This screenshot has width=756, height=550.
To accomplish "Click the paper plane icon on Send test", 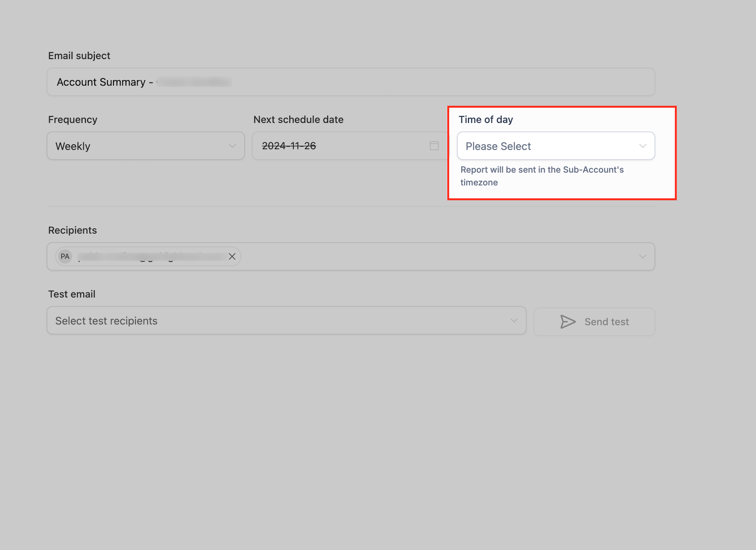I will (568, 322).
